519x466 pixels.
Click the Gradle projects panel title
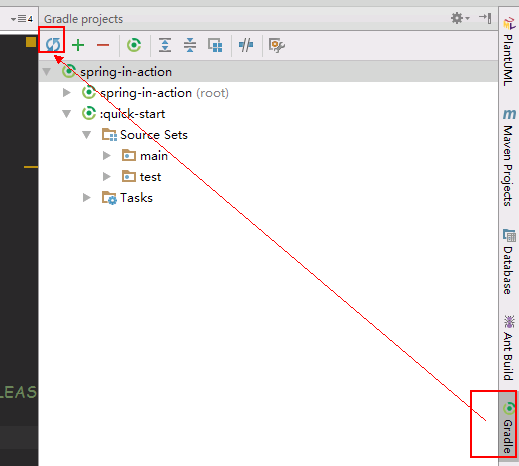coord(84,19)
